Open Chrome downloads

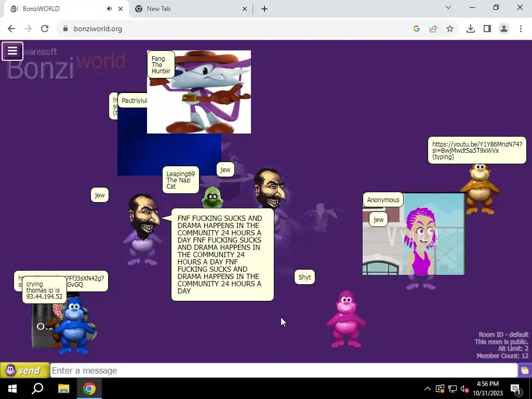(471, 29)
